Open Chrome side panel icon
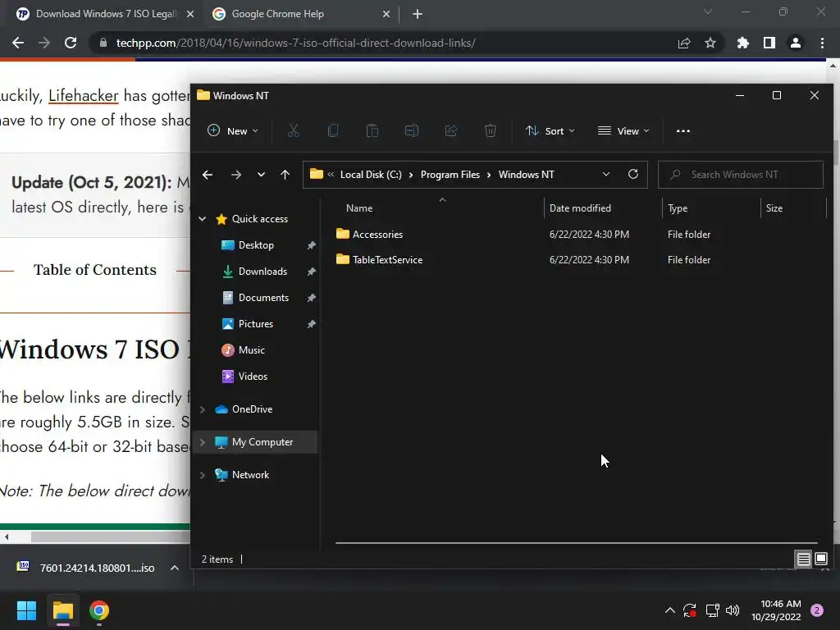840x630 pixels. tap(769, 43)
